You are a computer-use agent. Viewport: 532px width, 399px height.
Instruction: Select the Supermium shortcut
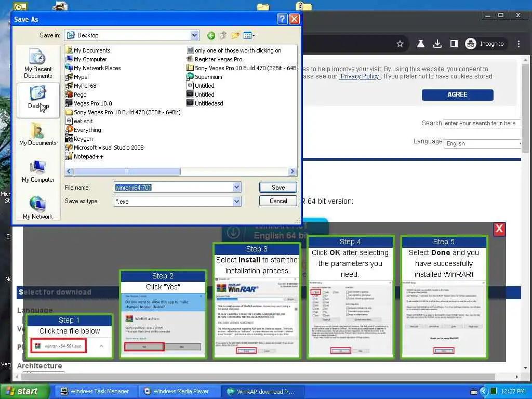click(205, 77)
